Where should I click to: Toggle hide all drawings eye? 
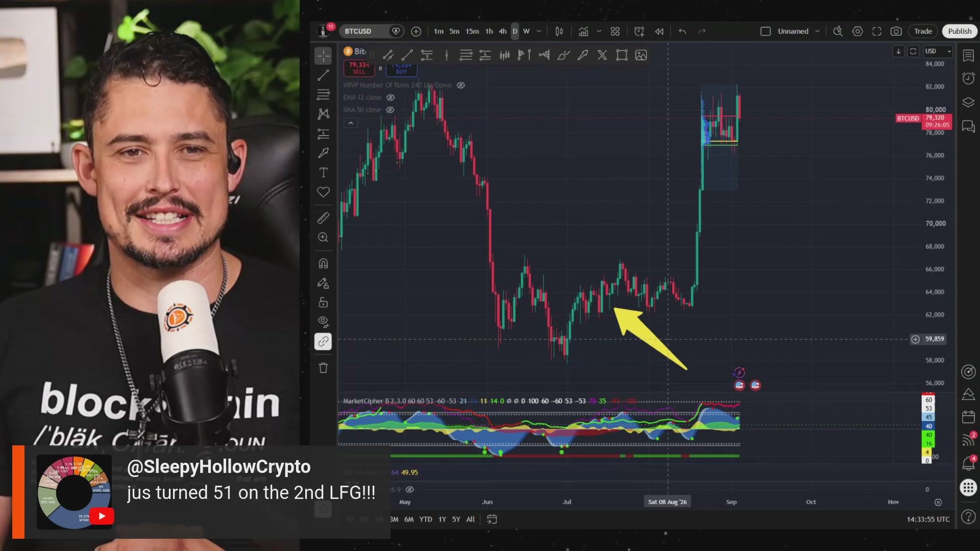click(323, 322)
